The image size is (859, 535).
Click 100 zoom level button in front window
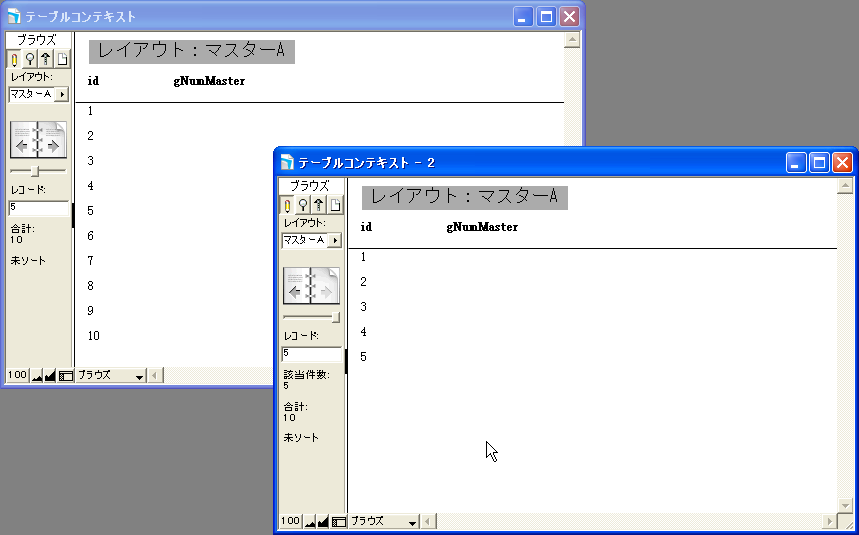coord(290,522)
